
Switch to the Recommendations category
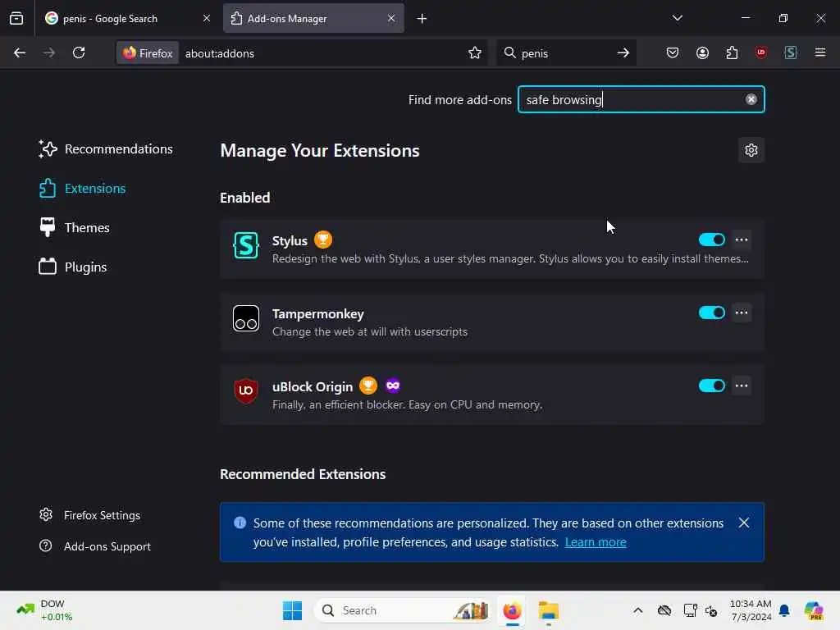[106, 149]
